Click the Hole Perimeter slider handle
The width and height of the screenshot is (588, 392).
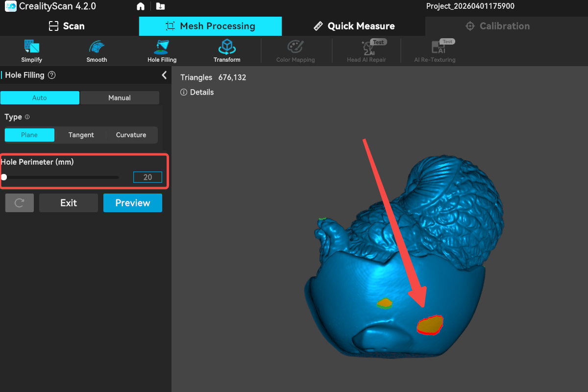point(4,177)
